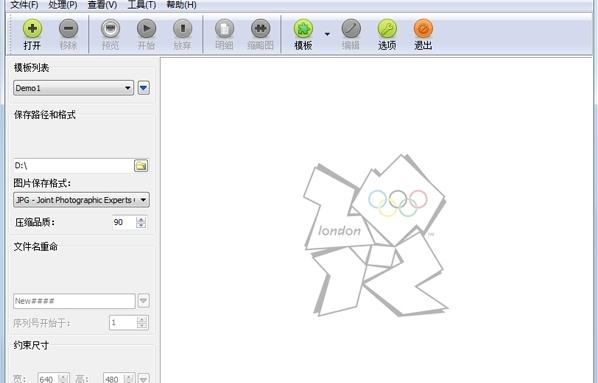Click the Edit (编辑) pencil icon

tap(351, 29)
